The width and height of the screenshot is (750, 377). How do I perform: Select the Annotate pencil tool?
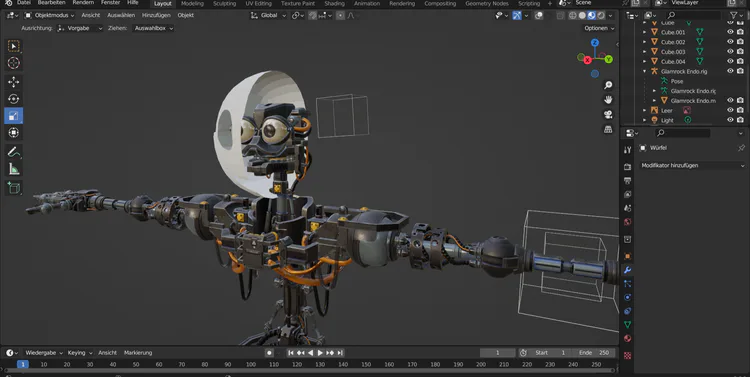click(x=13, y=152)
